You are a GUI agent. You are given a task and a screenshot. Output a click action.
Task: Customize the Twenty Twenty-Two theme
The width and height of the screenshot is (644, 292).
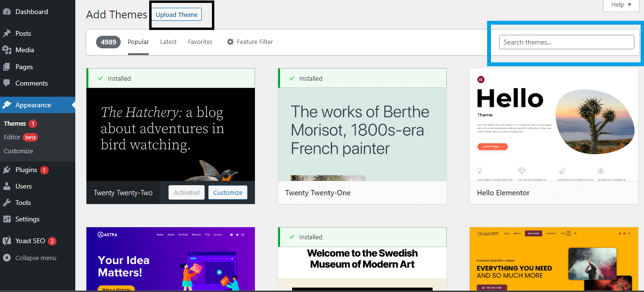(x=227, y=192)
